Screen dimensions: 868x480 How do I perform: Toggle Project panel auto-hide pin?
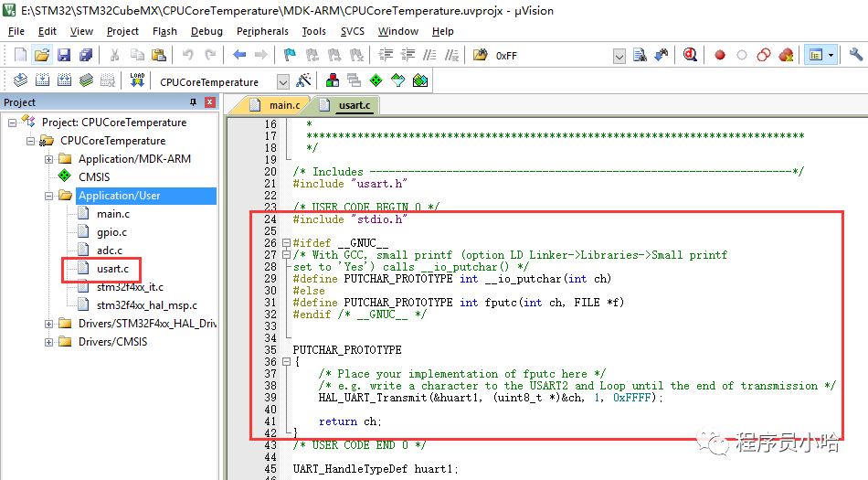pos(193,102)
